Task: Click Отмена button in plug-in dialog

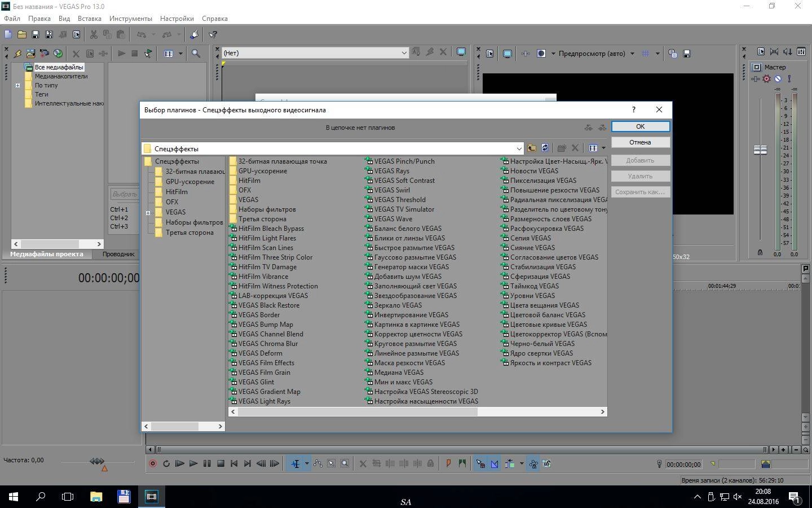Action: tap(640, 142)
